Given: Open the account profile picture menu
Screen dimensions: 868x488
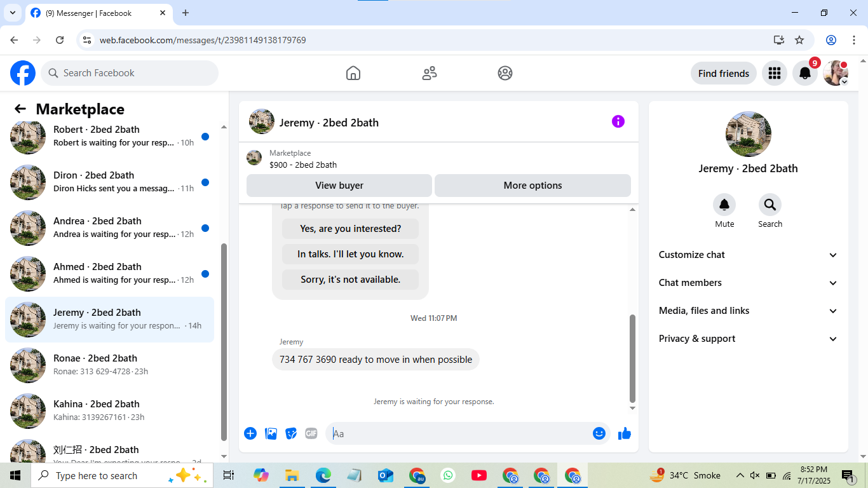Looking at the screenshot, I should [836, 73].
